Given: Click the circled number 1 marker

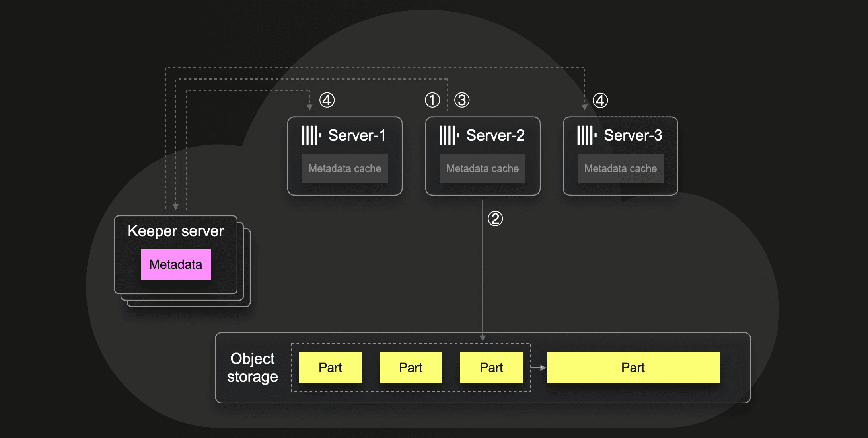Looking at the screenshot, I should coord(432,100).
